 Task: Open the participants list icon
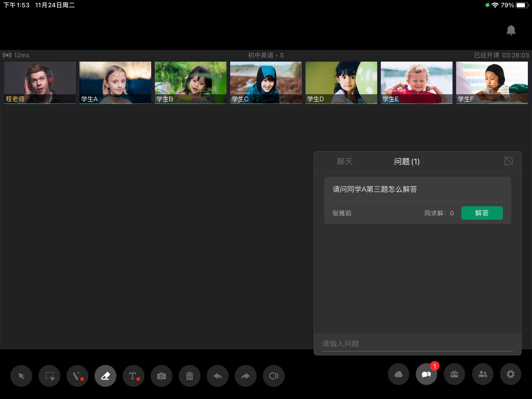click(483, 374)
